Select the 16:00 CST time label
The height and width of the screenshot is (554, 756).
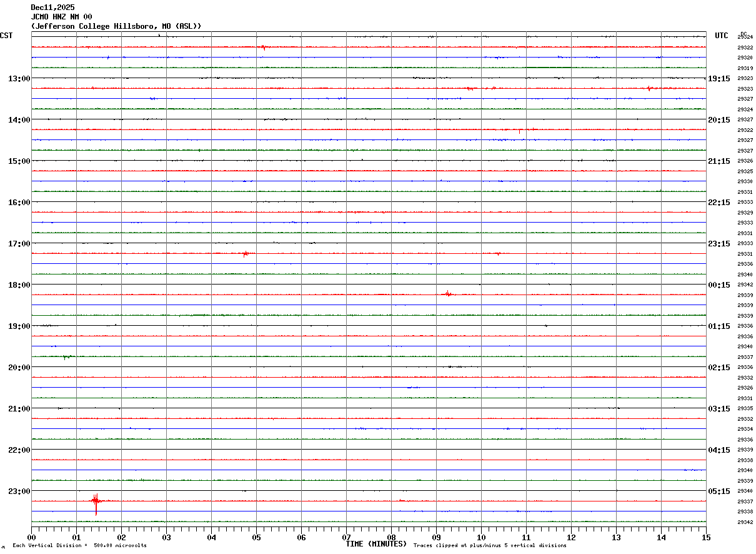click(19, 202)
